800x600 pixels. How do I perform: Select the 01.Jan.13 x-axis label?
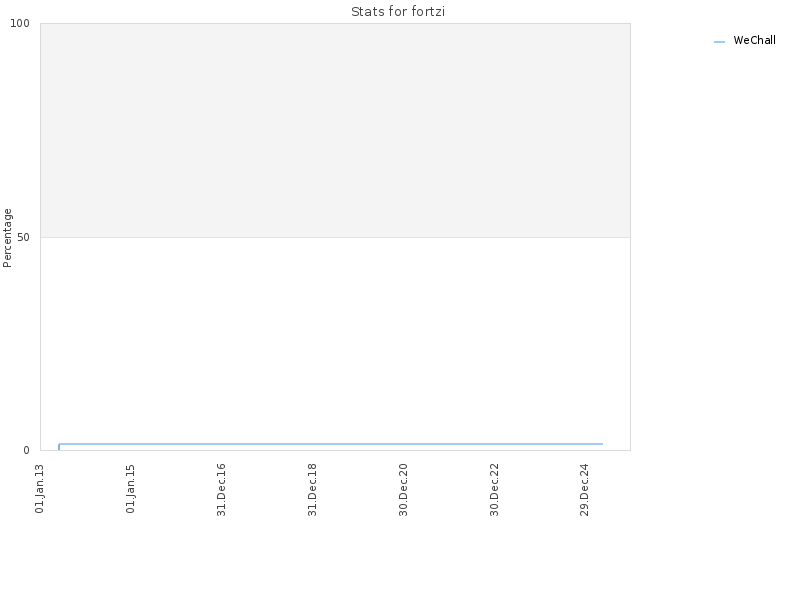39,488
